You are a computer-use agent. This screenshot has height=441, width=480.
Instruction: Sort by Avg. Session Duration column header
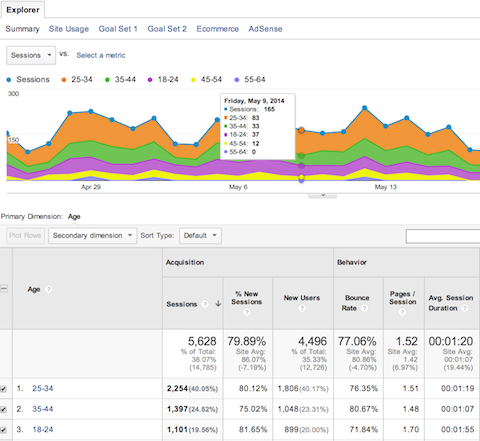(x=451, y=303)
